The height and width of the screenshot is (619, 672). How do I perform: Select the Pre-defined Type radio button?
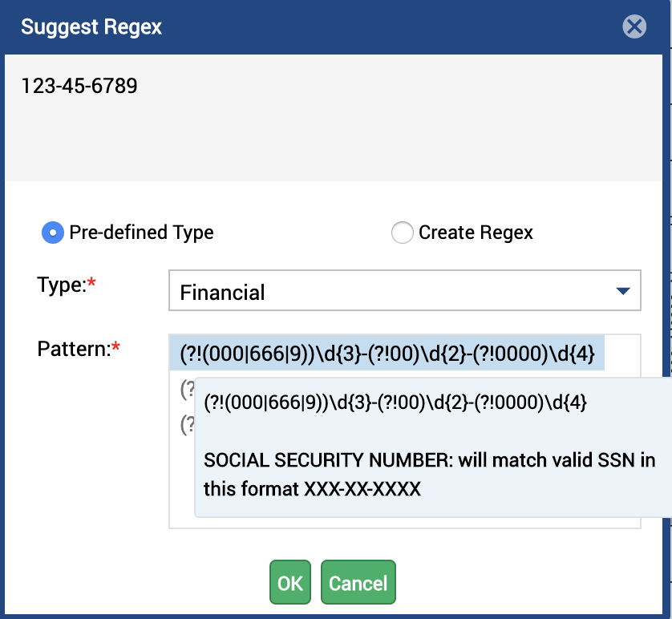53,233
